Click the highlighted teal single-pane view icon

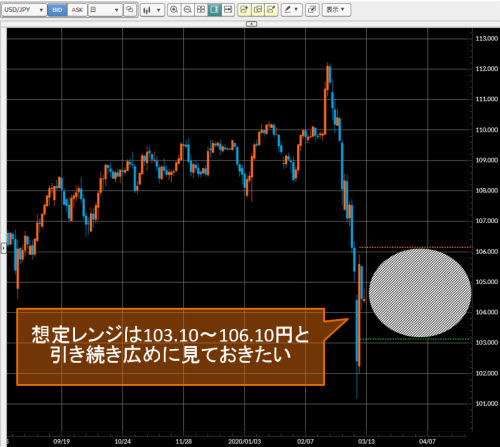click(214, 10)
